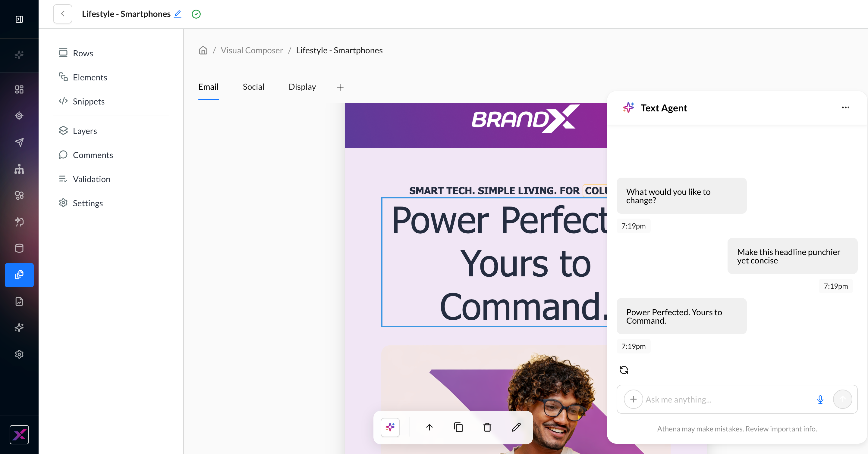Duplicate the selected element

click(x=458, y=428)
